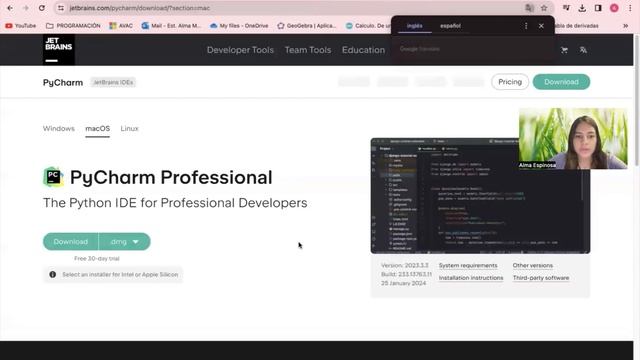Toggle the browser side panel icon
The height and width of the screenshot is (360, 640).
point(598,8)
